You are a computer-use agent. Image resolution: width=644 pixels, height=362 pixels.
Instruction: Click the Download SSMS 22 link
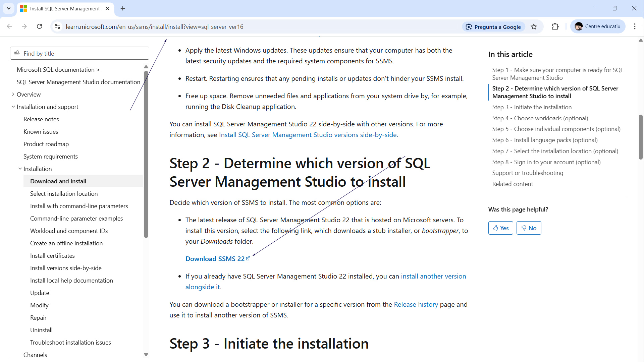[x=215, y=259]
